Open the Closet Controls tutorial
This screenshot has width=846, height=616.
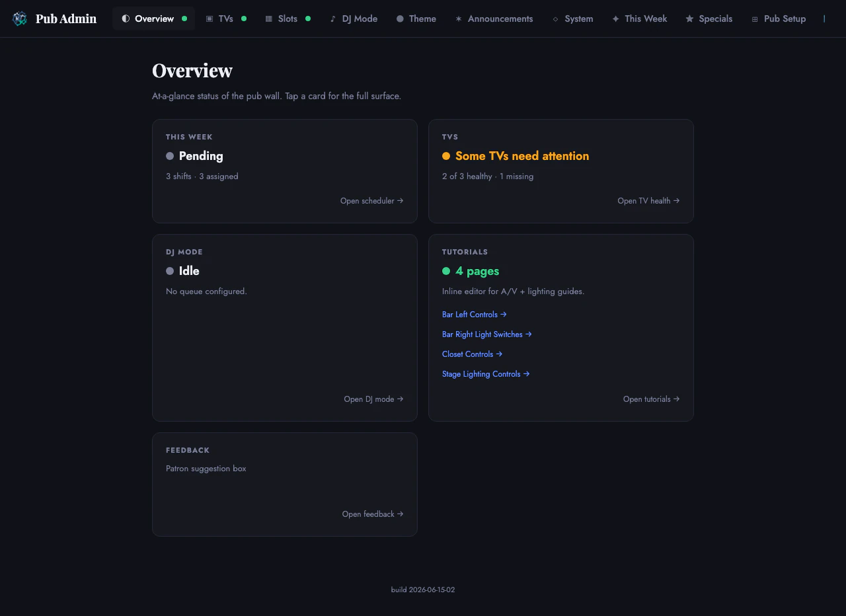472,354
